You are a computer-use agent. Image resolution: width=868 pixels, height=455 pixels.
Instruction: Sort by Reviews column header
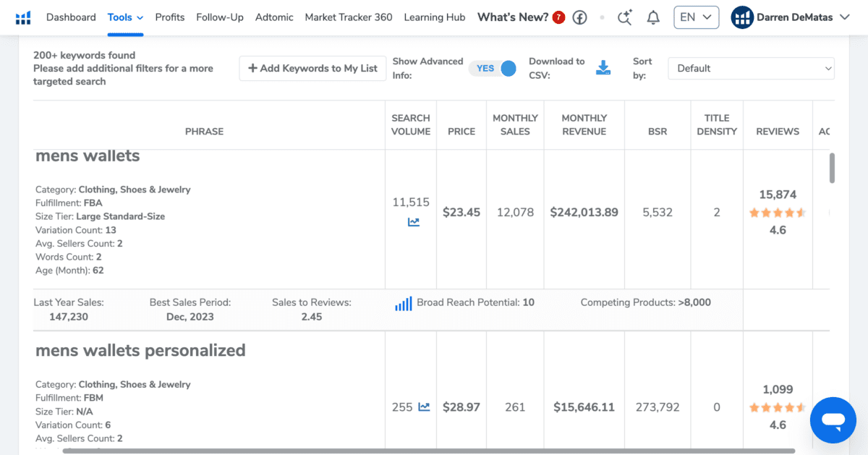pyautogui.click(x=778, y=132)
